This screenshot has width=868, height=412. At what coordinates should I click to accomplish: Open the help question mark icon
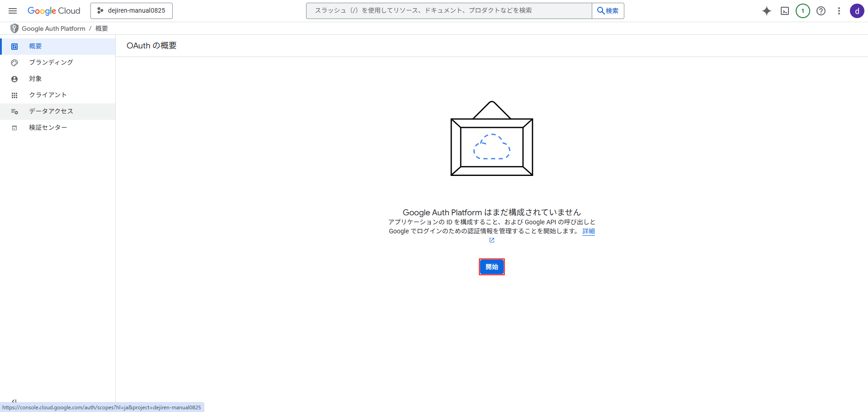(821, 11)
